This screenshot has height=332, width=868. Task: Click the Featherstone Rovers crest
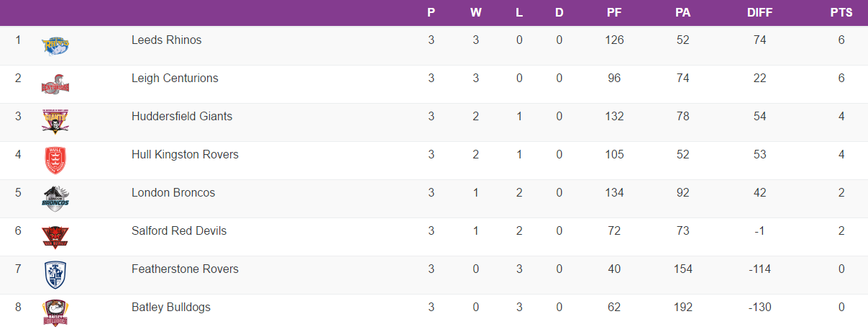tap(55, 274)
